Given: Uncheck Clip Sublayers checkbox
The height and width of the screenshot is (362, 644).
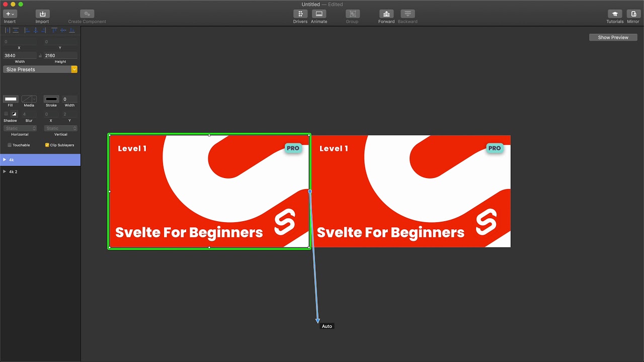Looking at the screenshot, I should click(47, 145).
